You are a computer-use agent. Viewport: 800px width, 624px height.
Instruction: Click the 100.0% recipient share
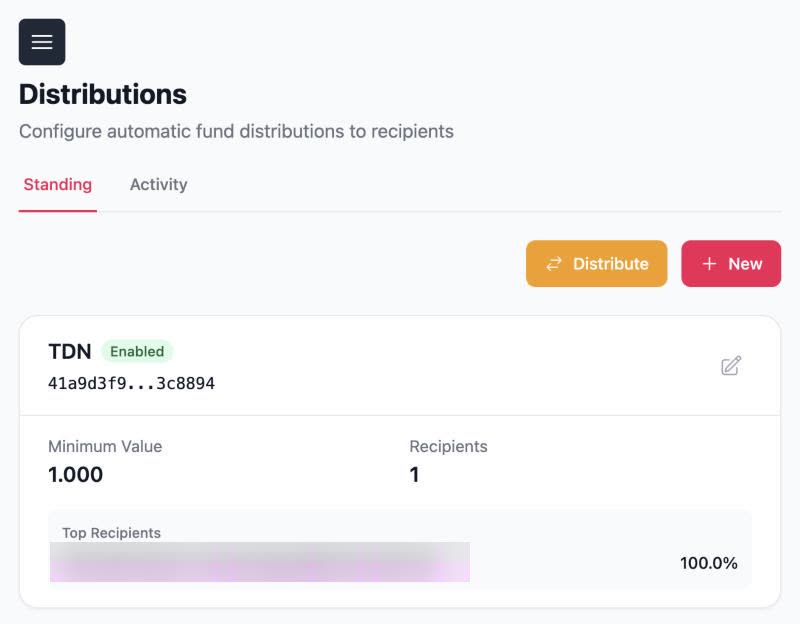pos(709,563)
